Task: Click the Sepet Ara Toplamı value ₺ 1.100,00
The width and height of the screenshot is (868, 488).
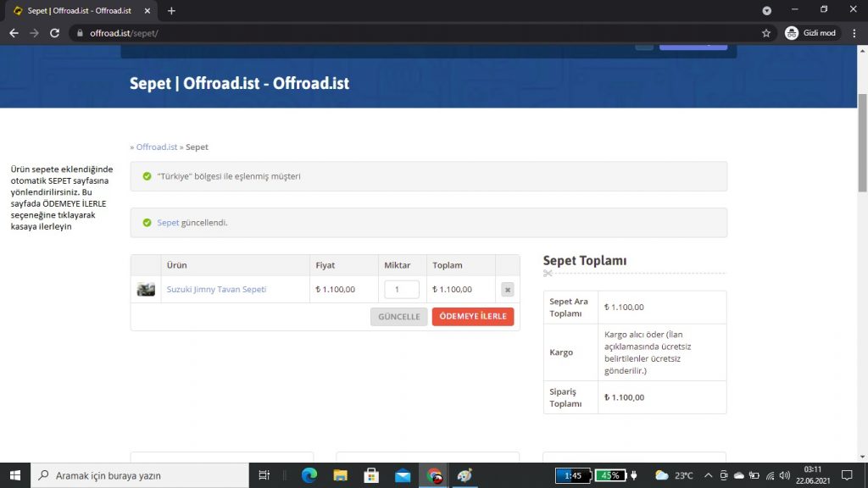Action: click(624, 307)
